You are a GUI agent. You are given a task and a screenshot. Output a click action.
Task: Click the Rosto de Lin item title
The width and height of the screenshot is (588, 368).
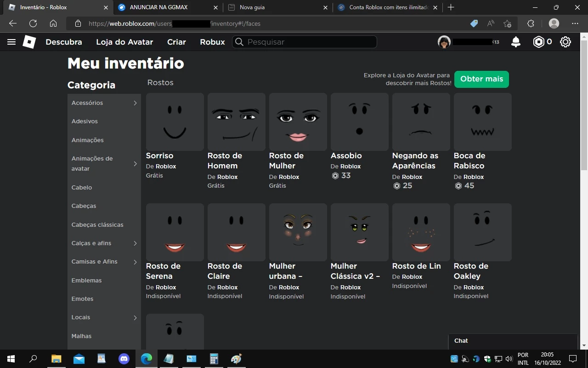pos(417,266)
